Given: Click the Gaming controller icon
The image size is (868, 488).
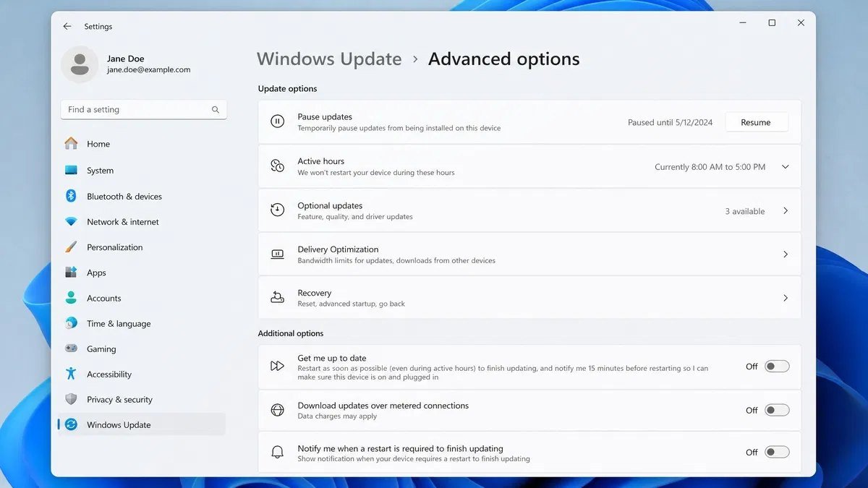Looking at the screenshot, I should [x=71, y=348].
